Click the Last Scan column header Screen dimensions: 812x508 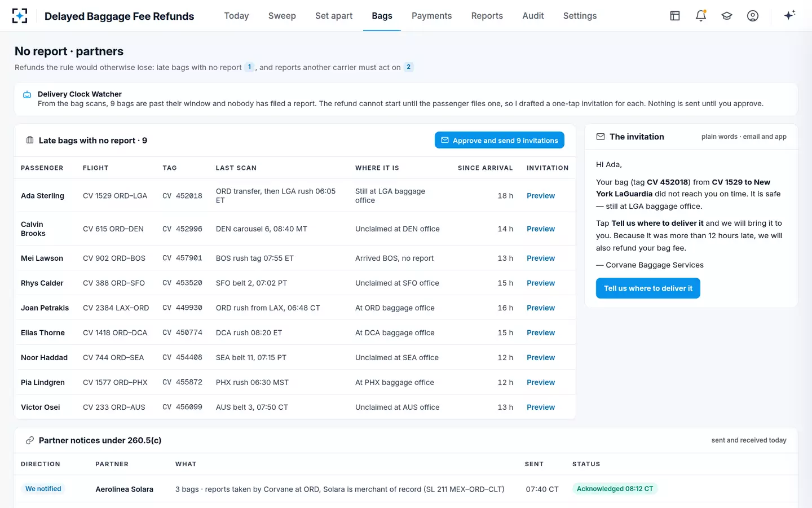(x=236, y=168)
